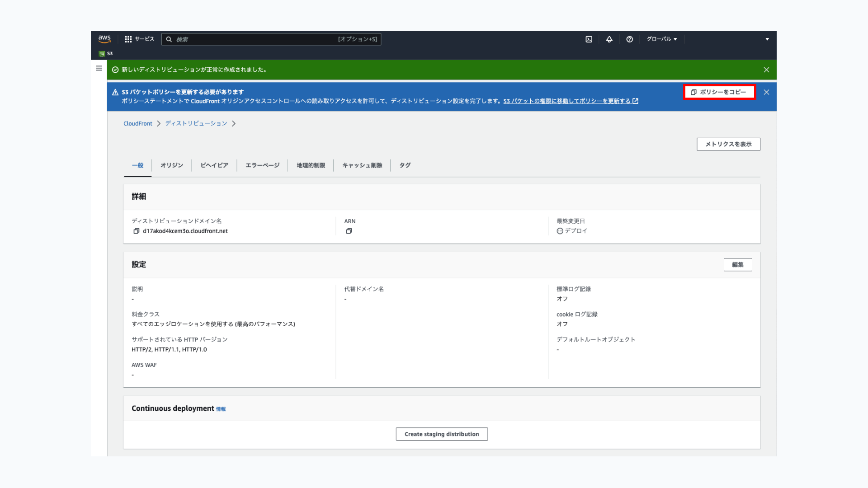Copy the ARN value
The width and height of the screenshot is (868, 488).
349,231
